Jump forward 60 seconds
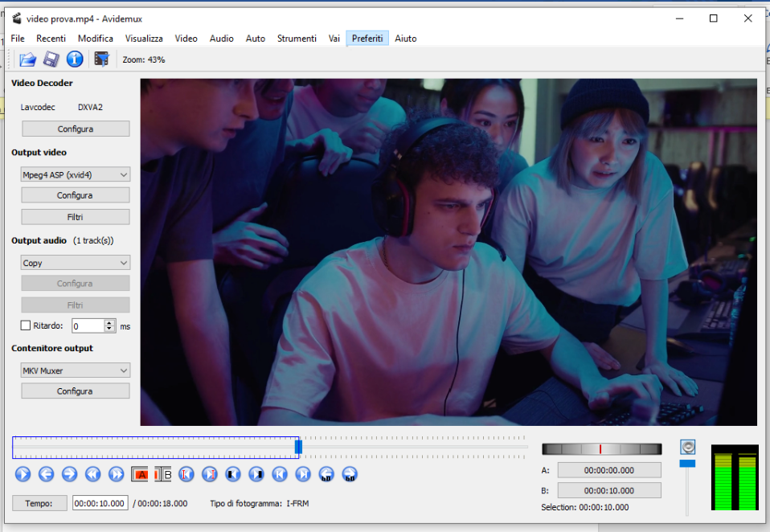The image size is (770, 532). click(350, 474)
